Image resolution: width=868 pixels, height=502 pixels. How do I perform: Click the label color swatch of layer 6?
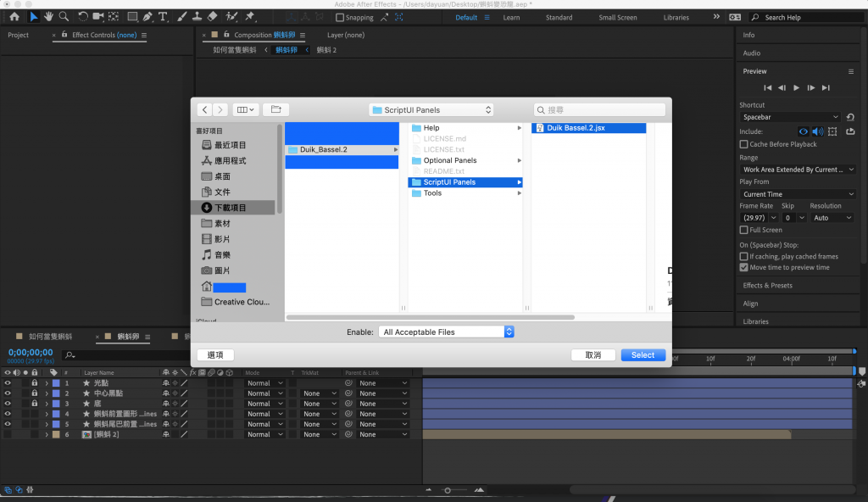pyautogui.click(x=56, y=434)
